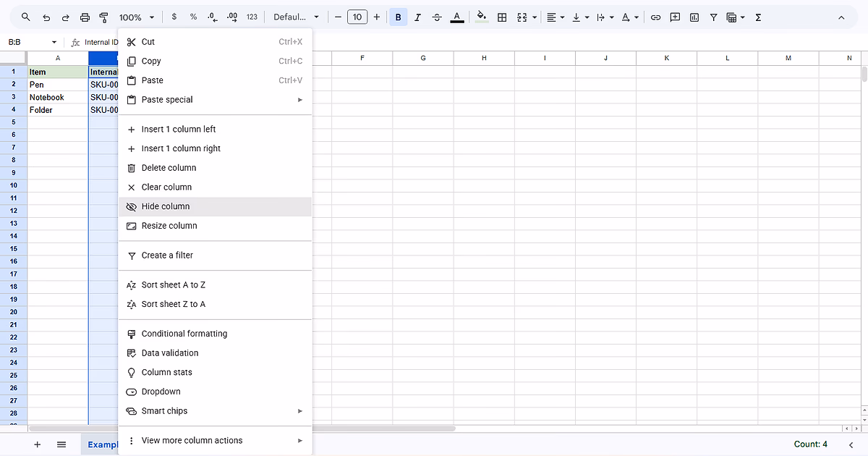Choose Clear column
Image resolution: width=868 pixels, height=456 pixels.
click(215, 187)
